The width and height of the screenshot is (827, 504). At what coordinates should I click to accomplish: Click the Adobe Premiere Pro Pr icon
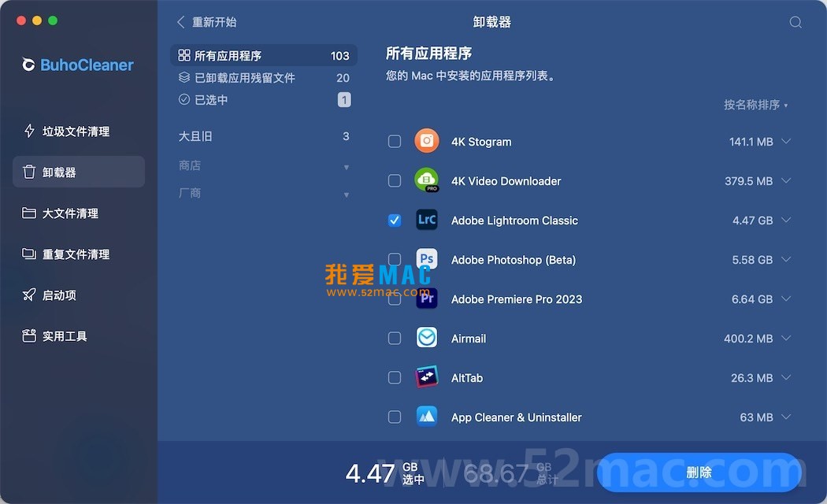[427, 298]
